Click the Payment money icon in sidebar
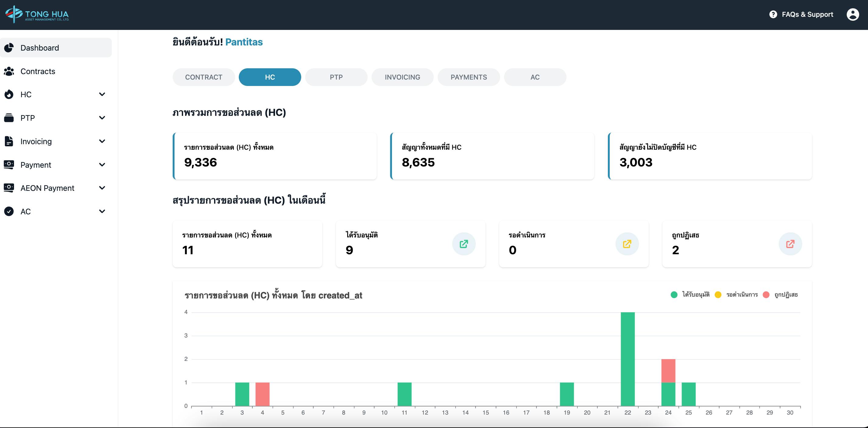The width and height of the screenshot is (868, 428). [x=9, y=165]
